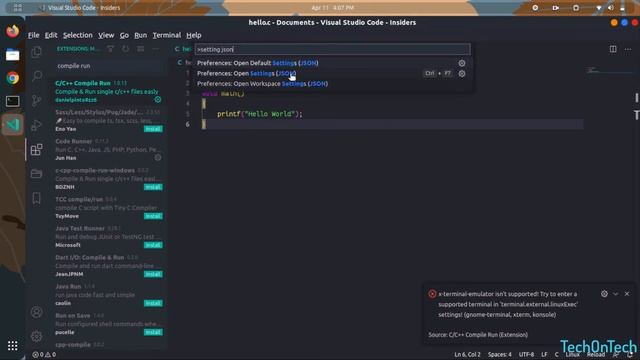Open system volume icon in top bar

611,8
